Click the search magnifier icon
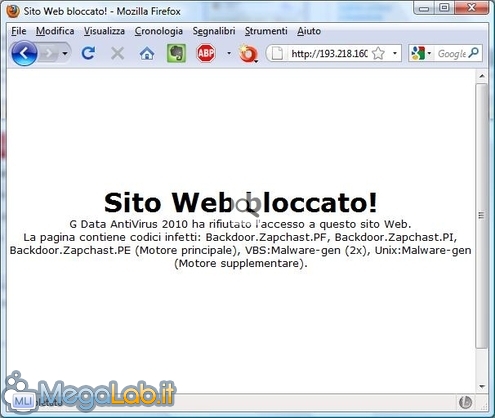This screenshot has height=418, width=495. pyautogui.click(x=473, y=53)
